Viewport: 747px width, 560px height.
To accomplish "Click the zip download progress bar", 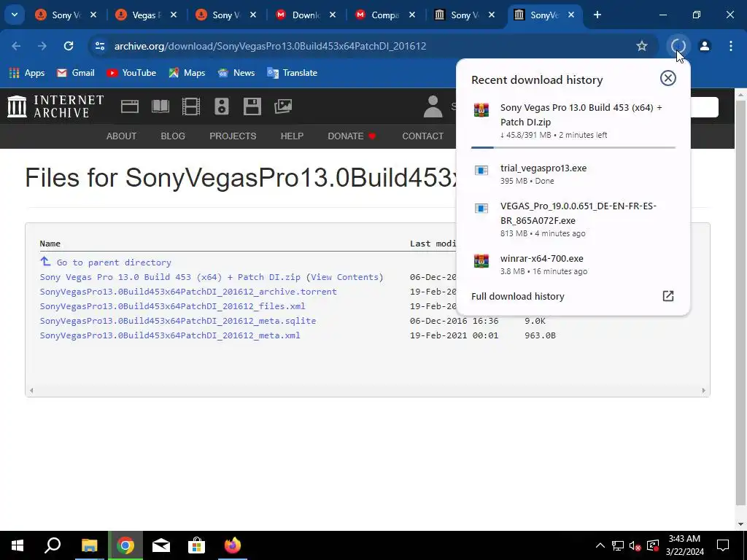I will coord(573,147).
